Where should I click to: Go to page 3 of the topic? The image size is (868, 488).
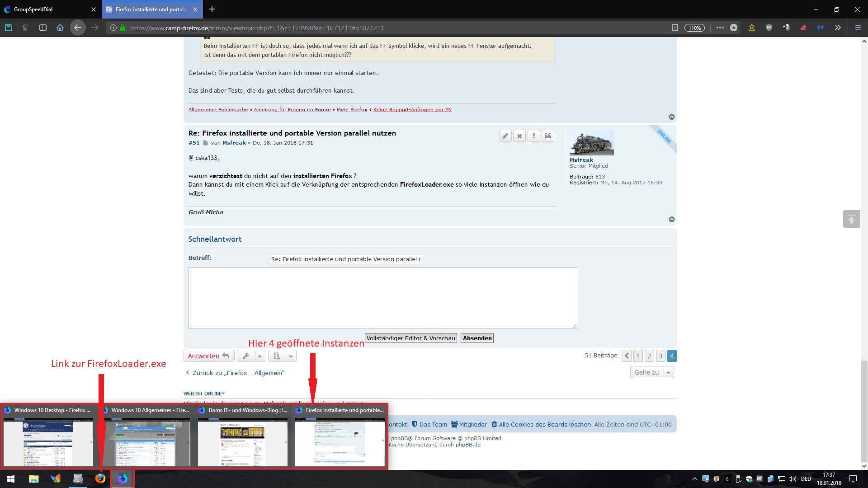click(x=660, y=356)
